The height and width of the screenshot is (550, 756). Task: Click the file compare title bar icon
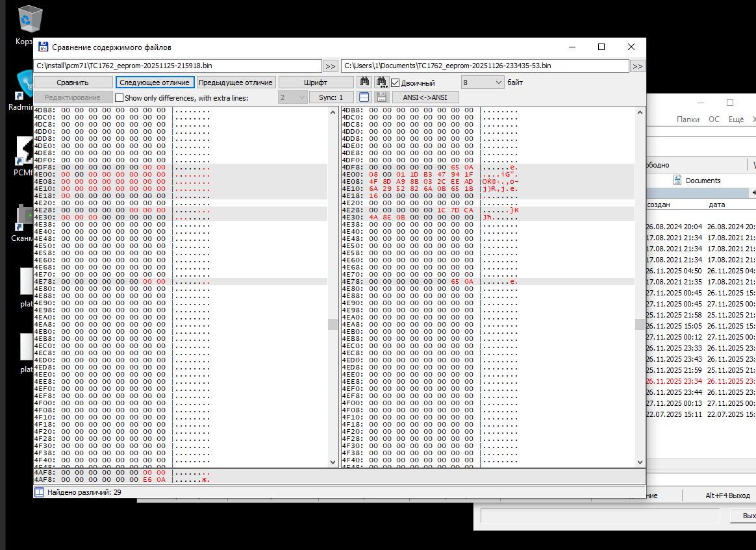pos(43,47)
